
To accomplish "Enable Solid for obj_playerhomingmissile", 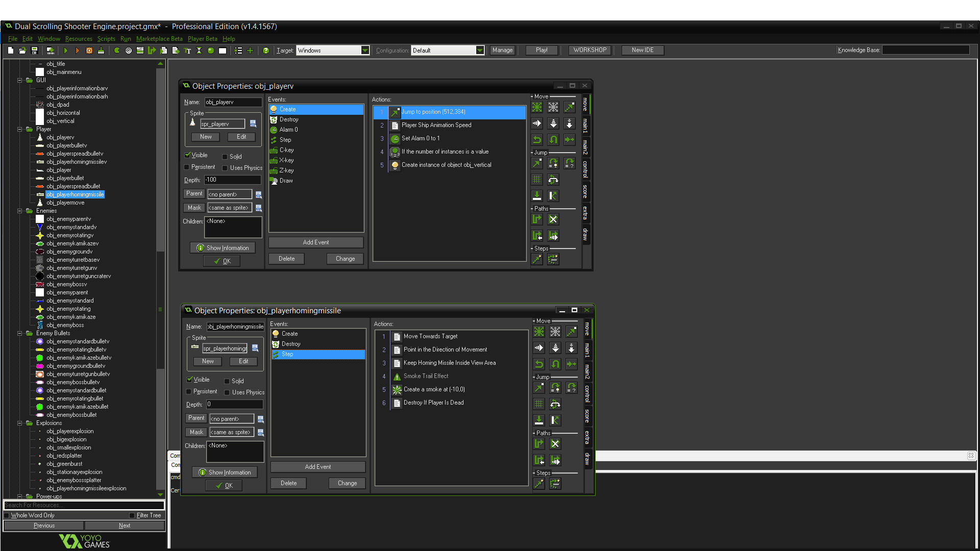I will 228,381.
